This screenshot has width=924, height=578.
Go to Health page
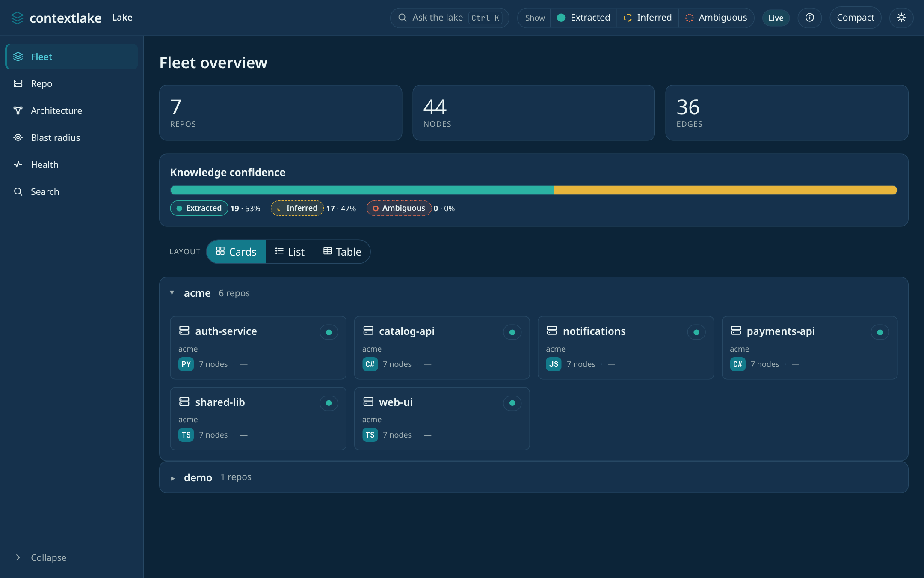point(71,164)
